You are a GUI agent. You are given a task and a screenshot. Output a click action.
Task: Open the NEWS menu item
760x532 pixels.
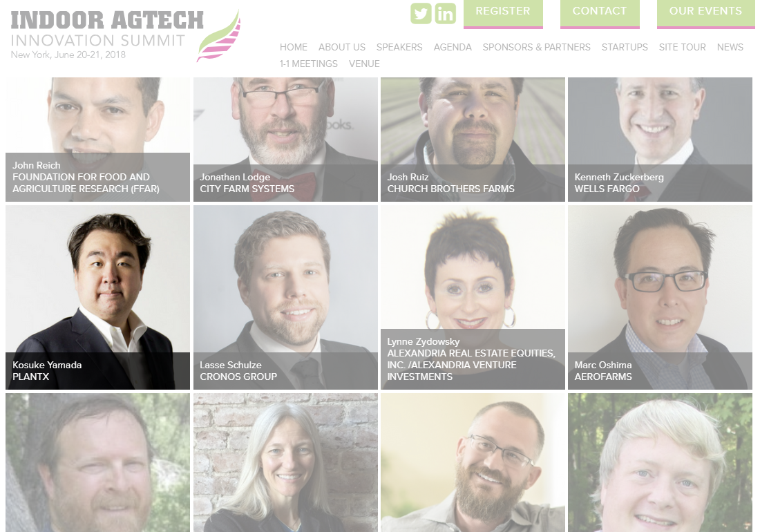(730, 47)
